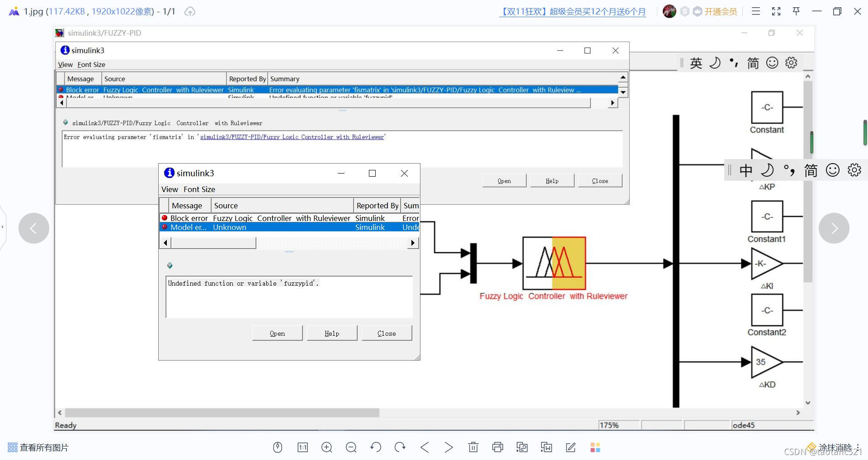Rotate image clockwise
Viewport: 868px width, 460px height.
click(400, 447)
